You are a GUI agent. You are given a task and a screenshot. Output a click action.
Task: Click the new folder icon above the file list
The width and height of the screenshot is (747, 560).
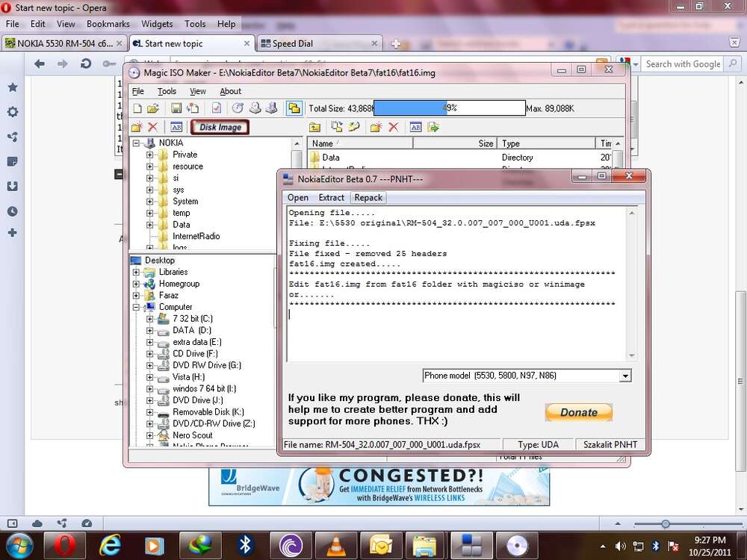click(x=376, y=127)
